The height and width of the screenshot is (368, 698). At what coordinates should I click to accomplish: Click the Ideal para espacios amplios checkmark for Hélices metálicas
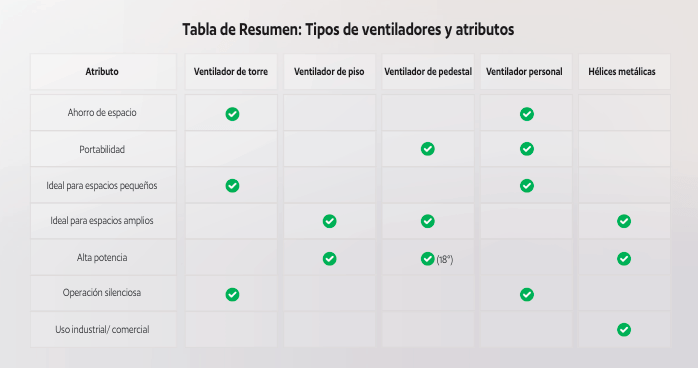pyautogui.click(x=624, y=221)
